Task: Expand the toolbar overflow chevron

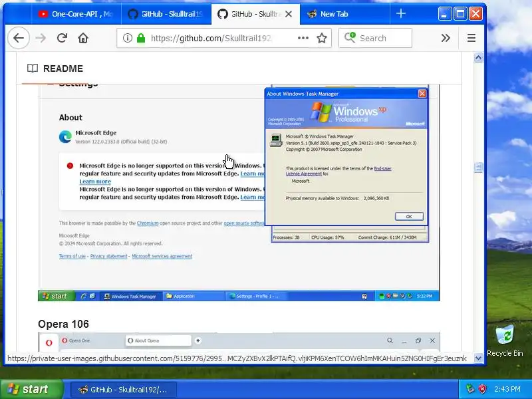Action: (x=446, y=38)
